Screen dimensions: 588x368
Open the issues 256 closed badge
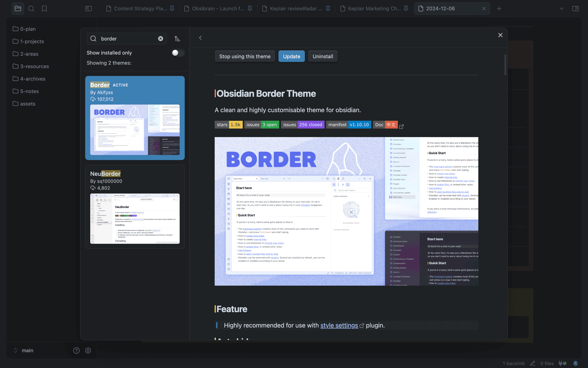click(x=303, y=125)
